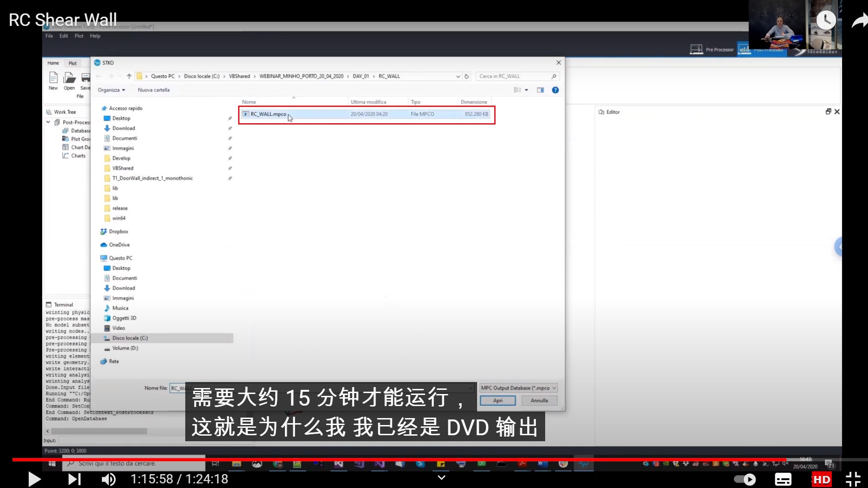Image resolution: width=868 pixels, height=488 pixels.
Task: Skip to the next video
Action: point(74,479)
